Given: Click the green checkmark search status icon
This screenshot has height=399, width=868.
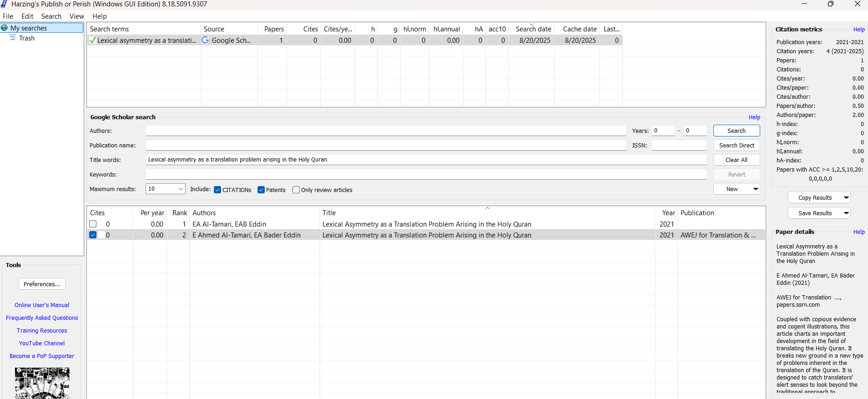Looking at the screenshot, I should pyautogui.click(x=93, y=40).
